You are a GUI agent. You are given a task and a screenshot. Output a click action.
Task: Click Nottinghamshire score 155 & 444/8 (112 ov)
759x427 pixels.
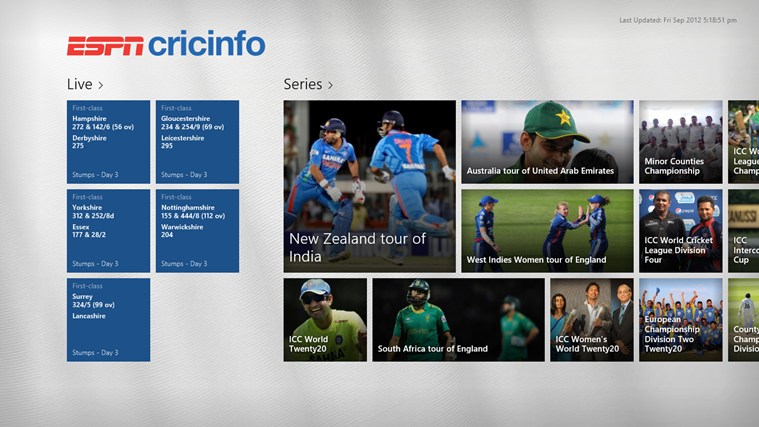[193, 216]
